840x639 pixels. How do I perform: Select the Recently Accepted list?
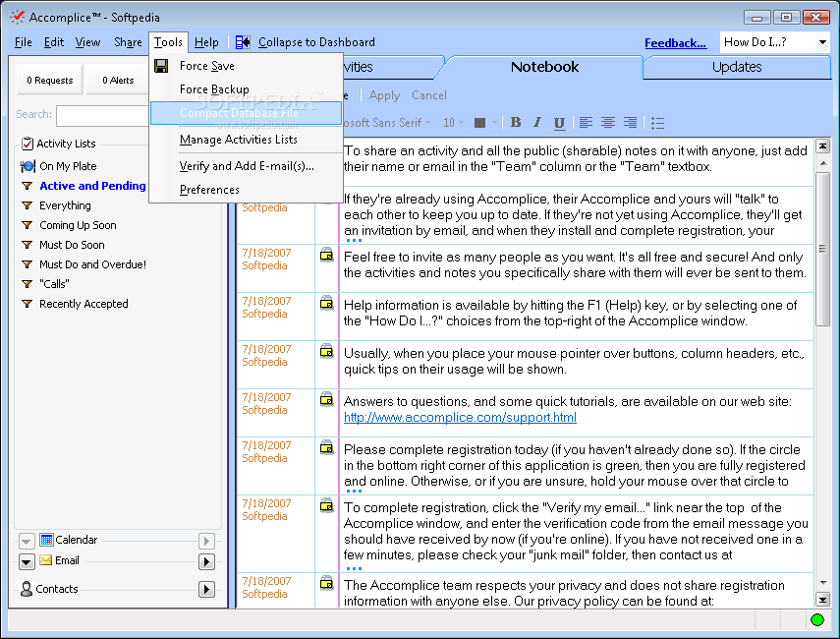point(84,304)
